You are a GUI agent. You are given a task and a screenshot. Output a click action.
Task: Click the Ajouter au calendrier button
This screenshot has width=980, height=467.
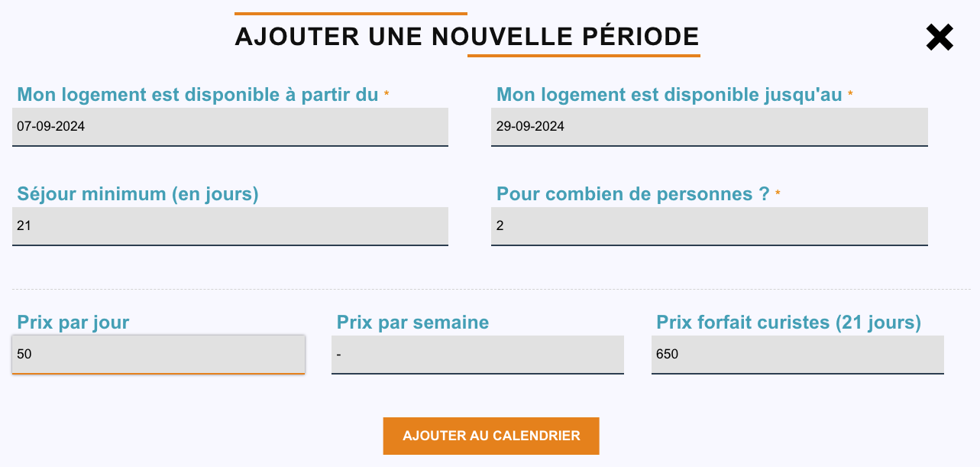(491, 436)
